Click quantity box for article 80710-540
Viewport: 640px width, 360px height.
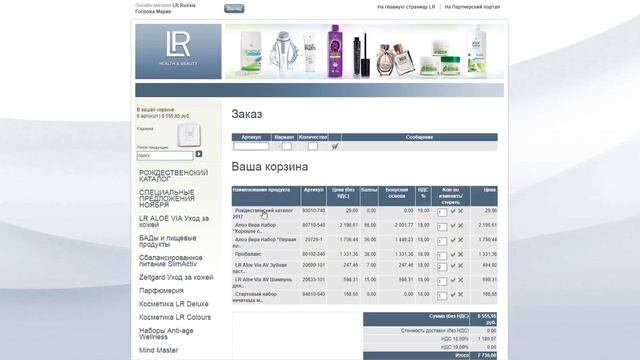click(x=442, y=227)
